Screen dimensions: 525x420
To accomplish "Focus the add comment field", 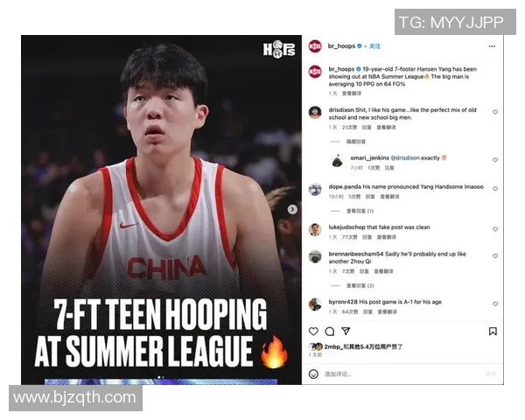I will pyautogui.click(x=402, y=374).
